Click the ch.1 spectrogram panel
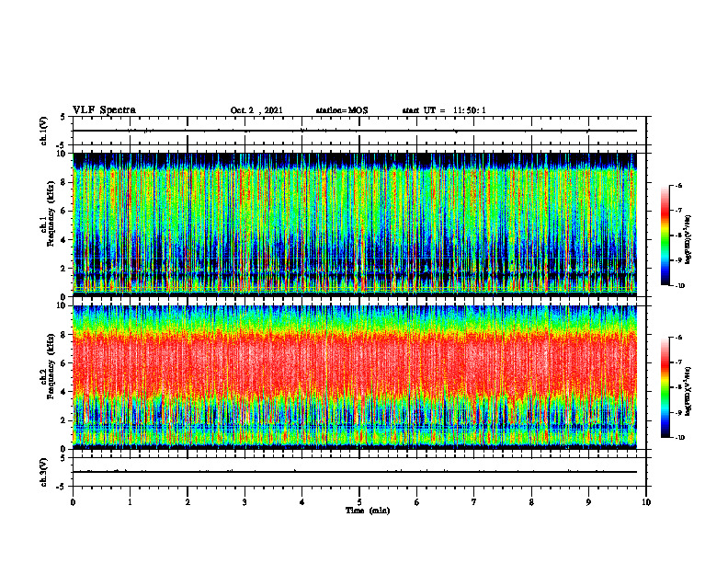The image size is (728, 563). (x=355, y=224)
